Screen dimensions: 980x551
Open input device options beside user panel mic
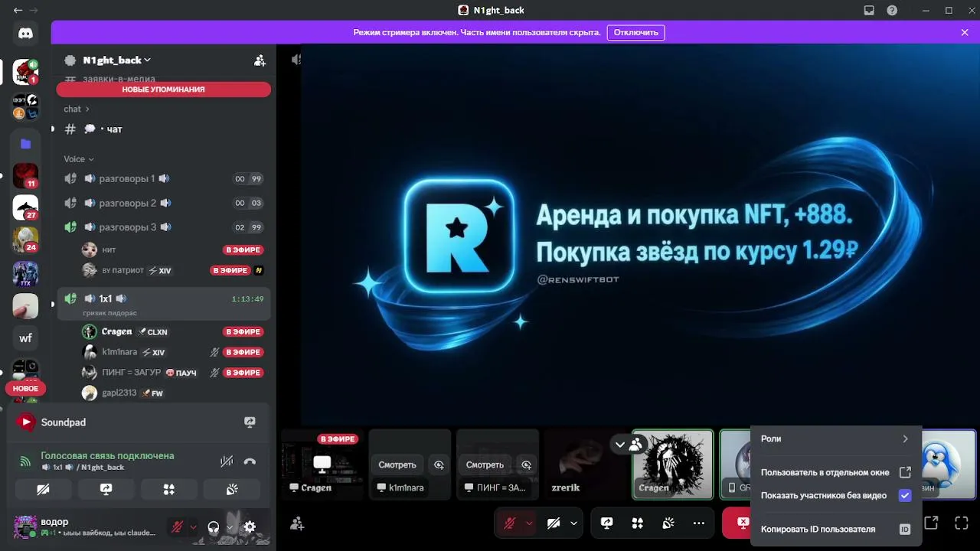pos(193,527)
